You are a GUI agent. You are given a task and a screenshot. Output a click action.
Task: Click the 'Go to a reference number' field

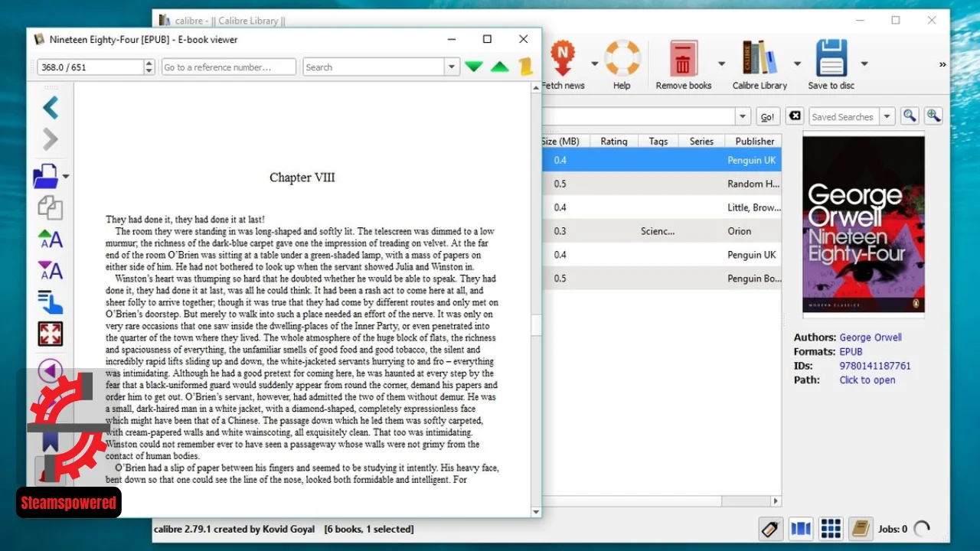click(229, 67)
